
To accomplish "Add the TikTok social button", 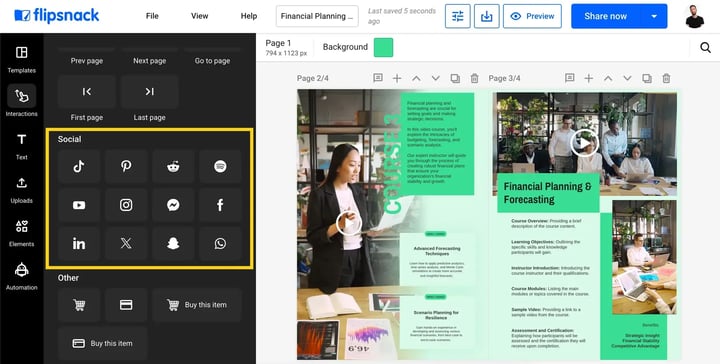I will pos(79,167).
